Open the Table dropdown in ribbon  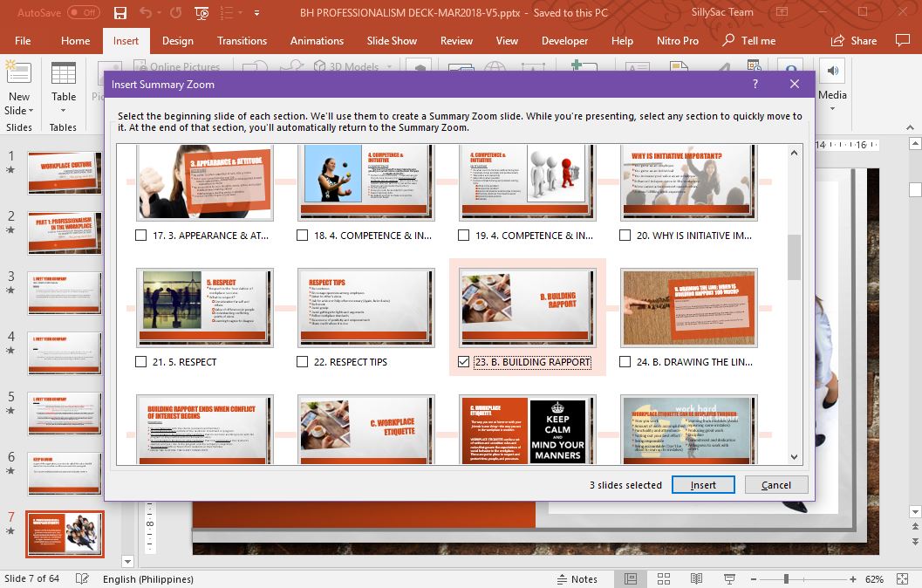(x=63, y=112)
